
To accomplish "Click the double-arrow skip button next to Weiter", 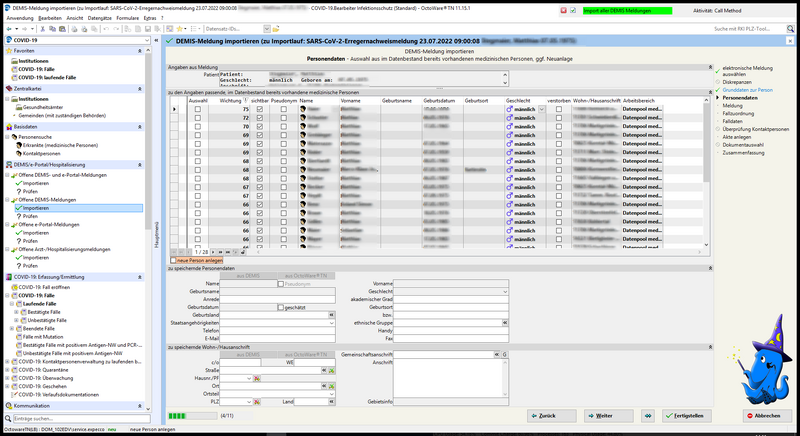I will pyautogui.click(x=649, y=415).
